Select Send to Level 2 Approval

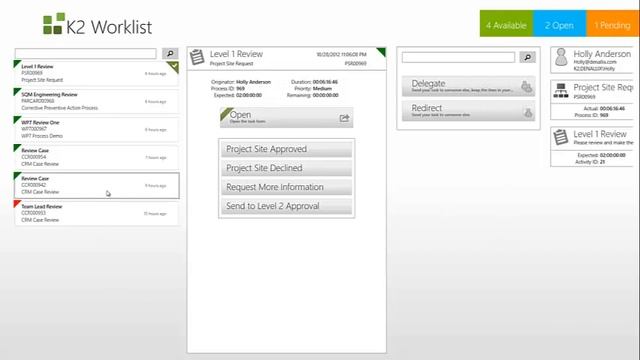click(x=286, y=206)
